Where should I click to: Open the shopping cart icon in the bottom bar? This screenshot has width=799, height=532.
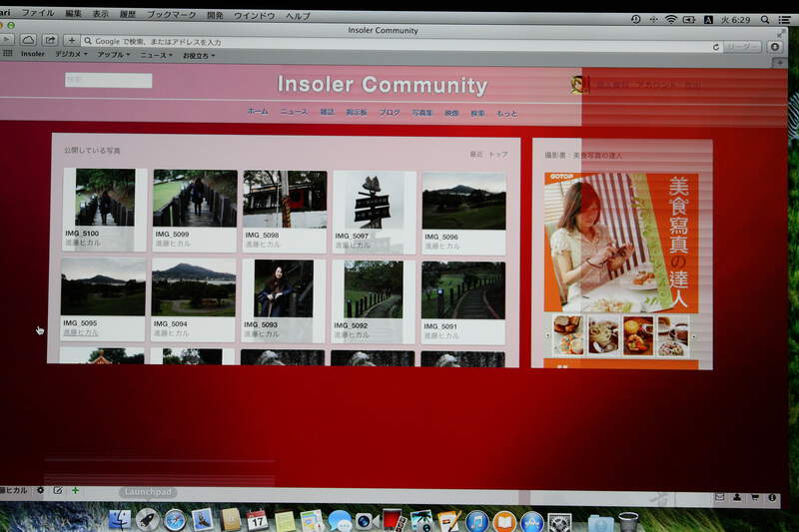[755, 497]
